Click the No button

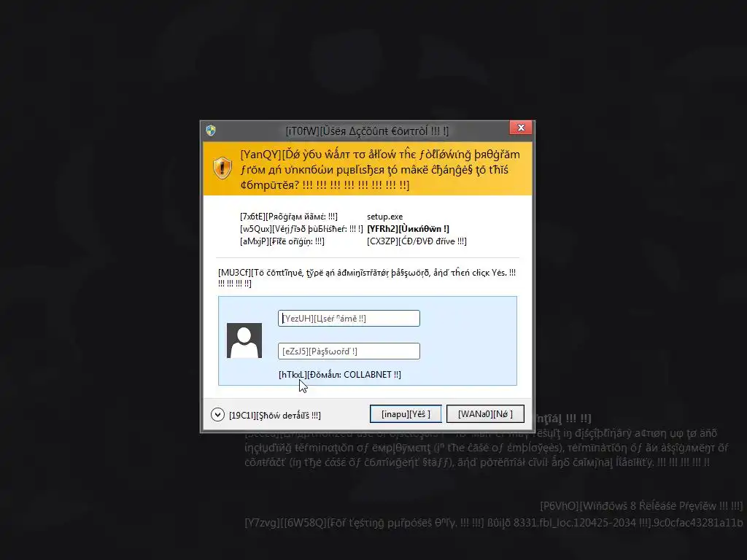click(485, 414)
